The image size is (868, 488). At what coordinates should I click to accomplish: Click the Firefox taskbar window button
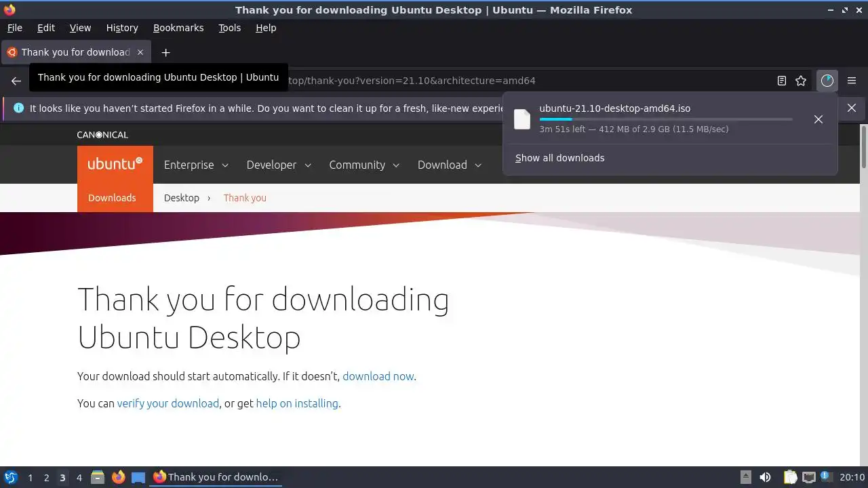[216, 477]
